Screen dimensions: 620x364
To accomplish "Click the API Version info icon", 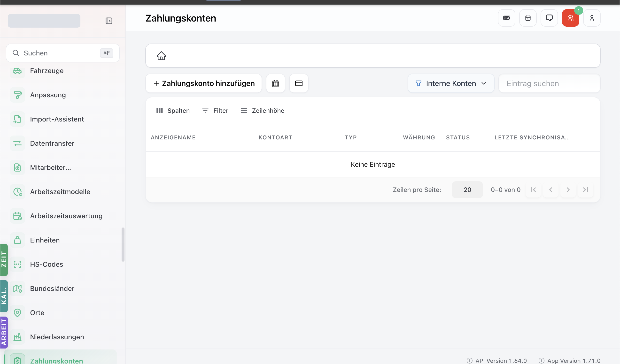I will pos(469,361).
